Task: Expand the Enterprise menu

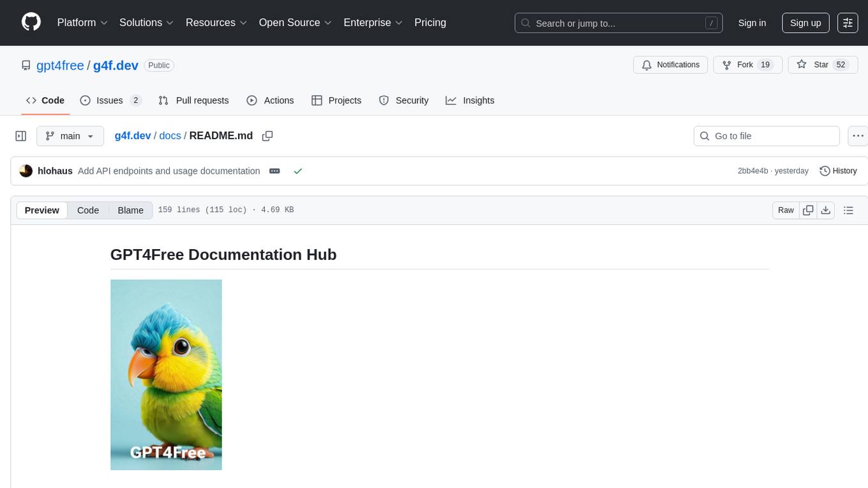Action: (x=373, y=22)
